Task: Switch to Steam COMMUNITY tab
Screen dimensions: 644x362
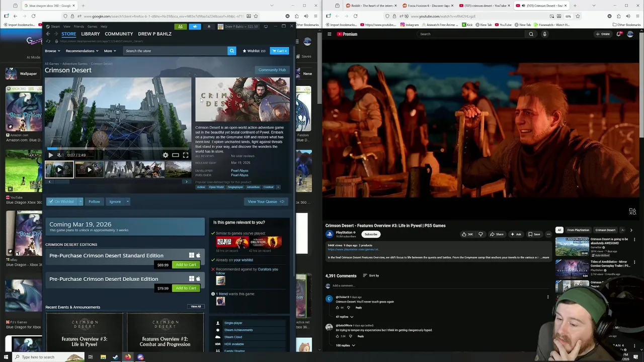Action: coord(119,34)
